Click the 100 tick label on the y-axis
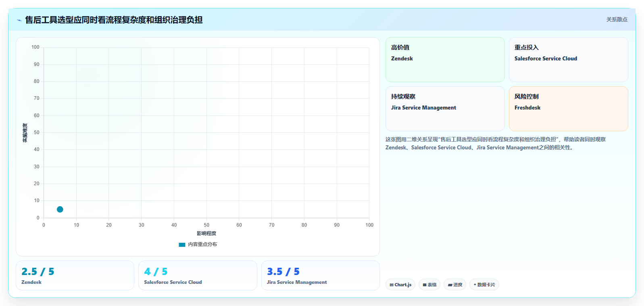 tap(35, 47)
